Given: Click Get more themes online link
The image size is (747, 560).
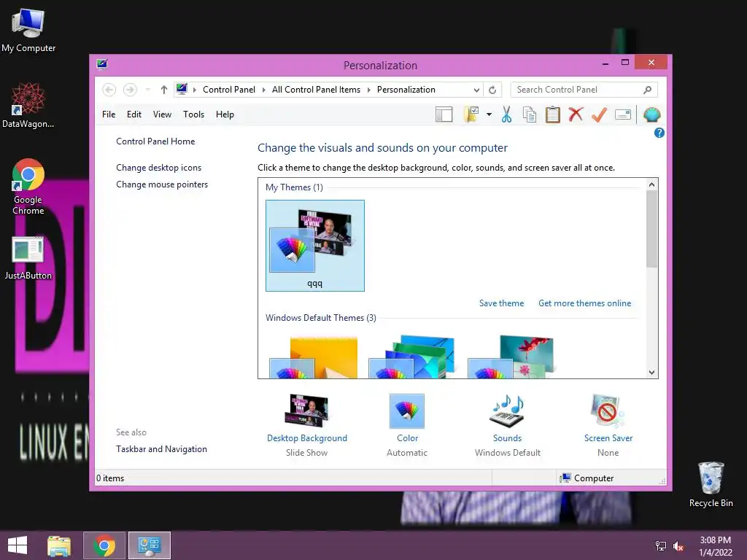Looking at the screenshot, I should (x=584, y=303).
